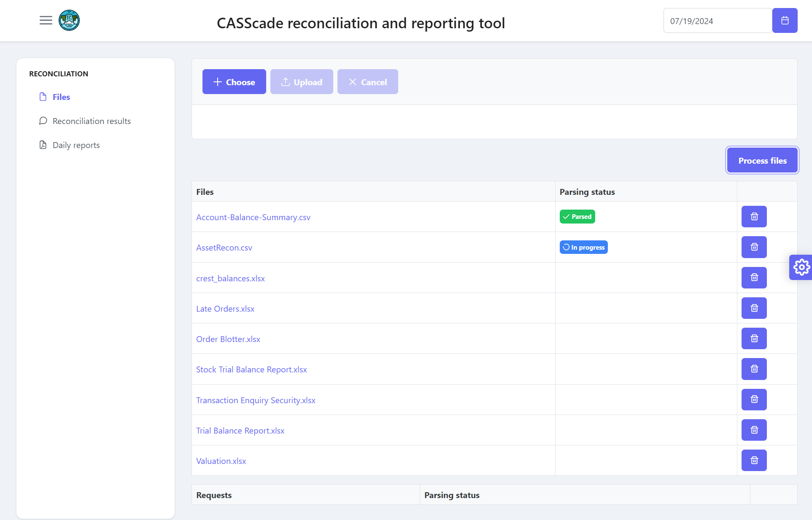Click the date input field
812x520 pixels.
tap(717, 21)
